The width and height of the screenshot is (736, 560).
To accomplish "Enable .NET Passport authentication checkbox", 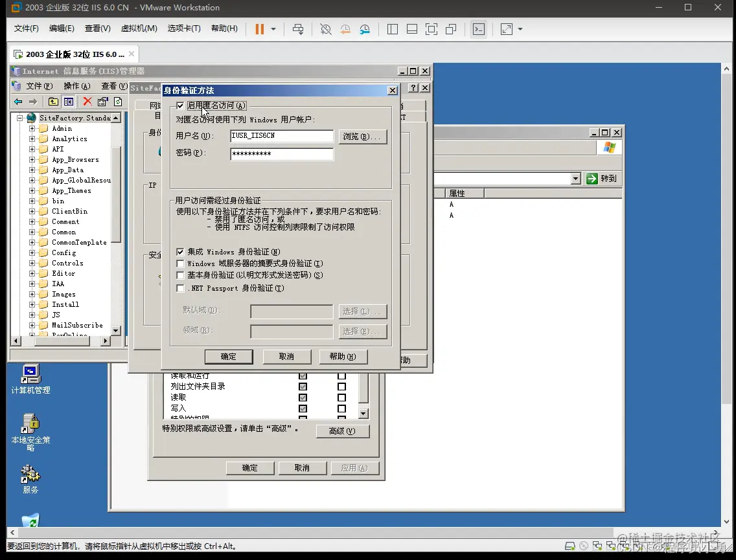I will [x=180, y=288].
